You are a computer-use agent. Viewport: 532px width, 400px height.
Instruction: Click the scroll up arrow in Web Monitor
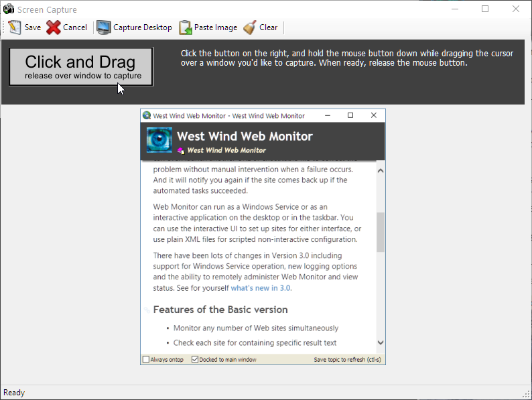tap(381, 171)
